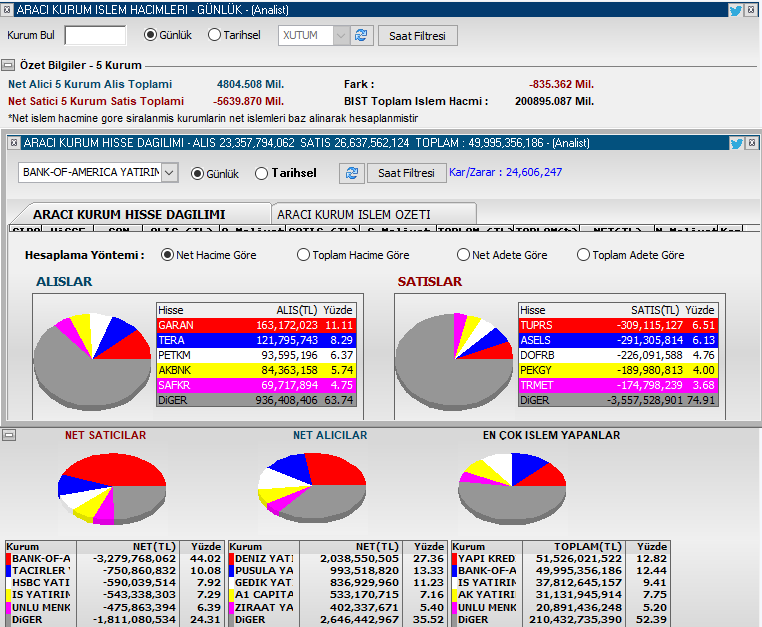Image resolution: width=762 pixels, height=627 pixels.
Task: Select A1 CAPITA row in Net Alicilar table
Action: (337, 594)
